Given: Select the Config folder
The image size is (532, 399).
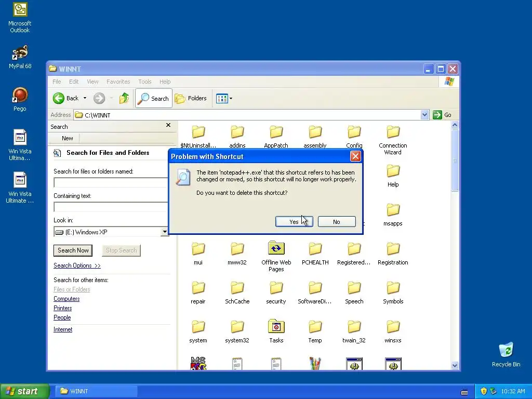Looking at the screenshot, I should (x=354, y=137).
